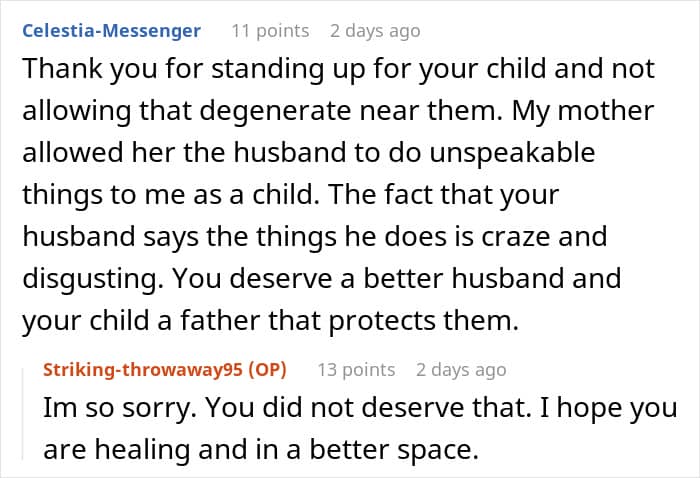Click "Thank you" at the comment start
Viewport: 700px width, 478px height.
(68, 69)
